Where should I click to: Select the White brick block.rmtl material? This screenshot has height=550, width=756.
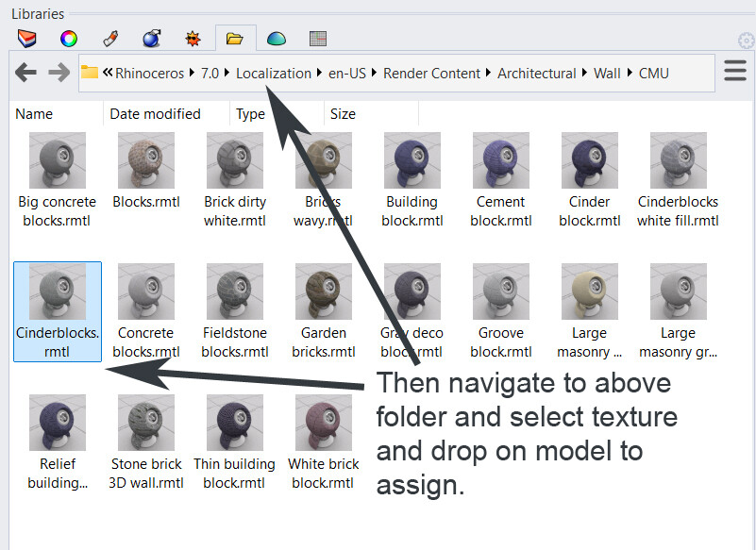tap(323, 442)
